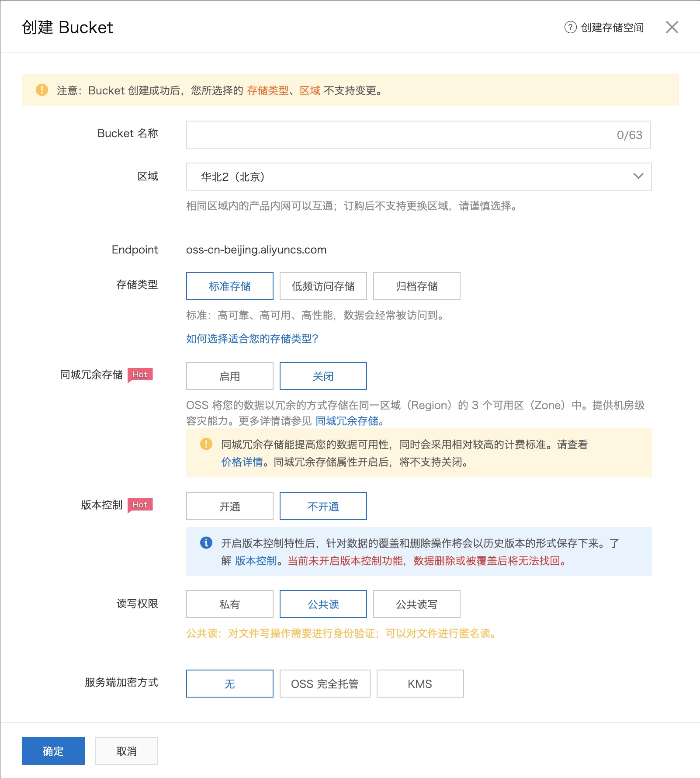Open 如何选择适合您的存储类型 link
Screen dimensions: 700x778
coord(252,339)
